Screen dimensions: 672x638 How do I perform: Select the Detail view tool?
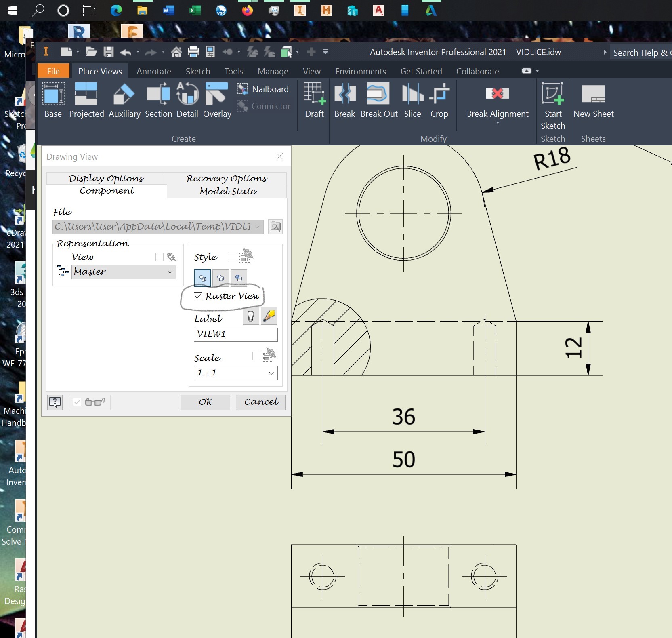pyautogui.click(x=187, y=100)
